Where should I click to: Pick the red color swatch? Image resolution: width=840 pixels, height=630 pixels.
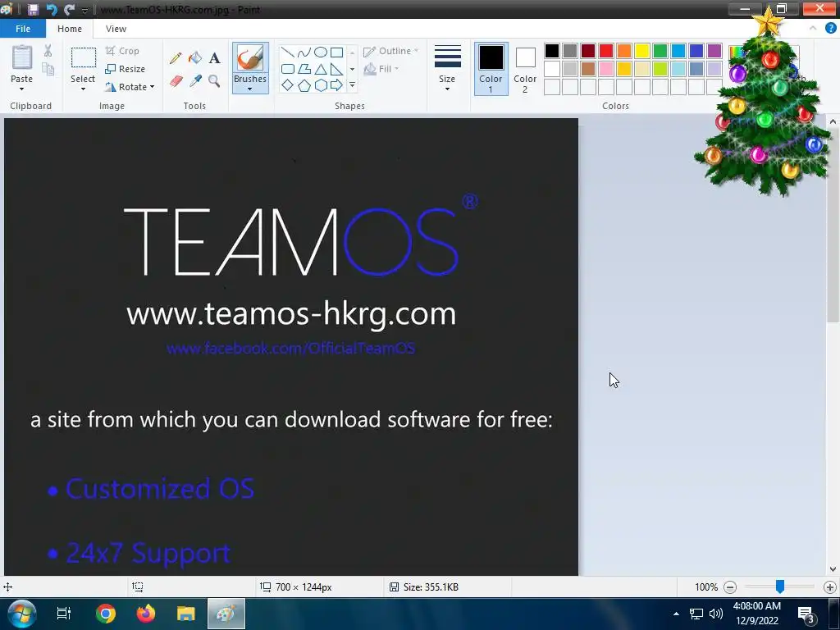(x=606, y=51)
